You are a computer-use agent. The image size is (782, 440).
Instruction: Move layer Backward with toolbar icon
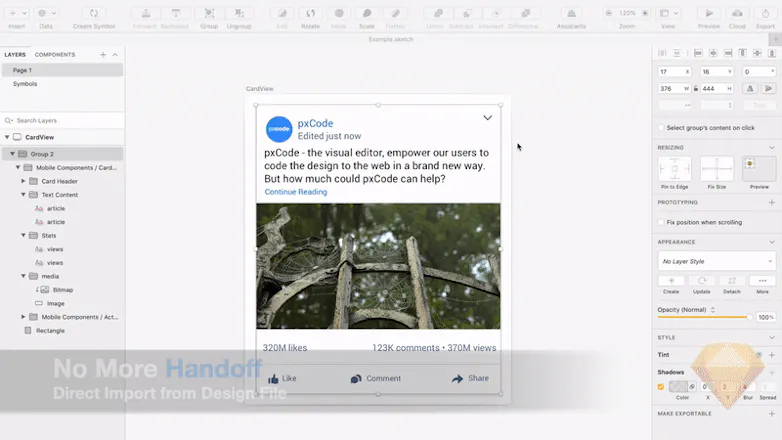175,13
